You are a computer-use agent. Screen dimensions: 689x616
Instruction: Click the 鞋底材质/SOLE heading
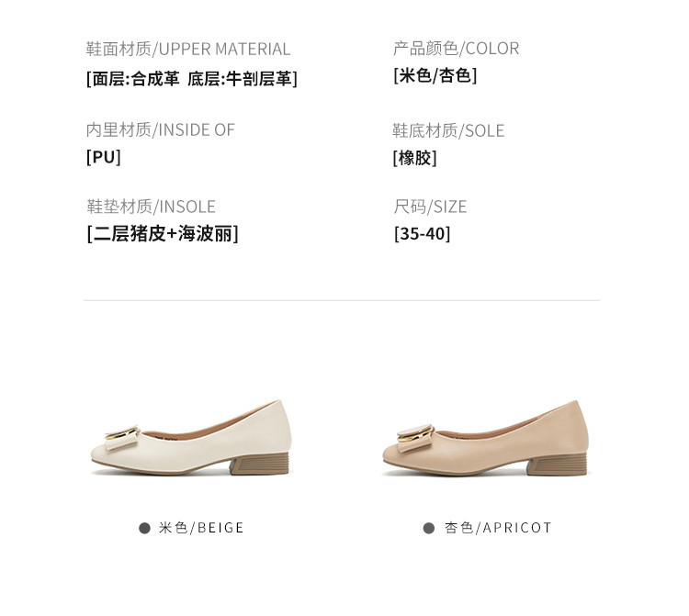tap(448, 131)
